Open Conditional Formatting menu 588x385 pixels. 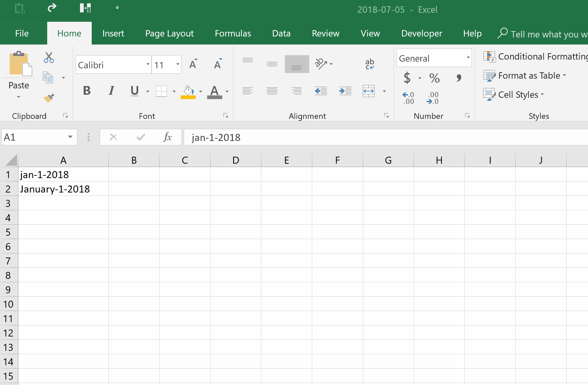(x=536, y=57)
